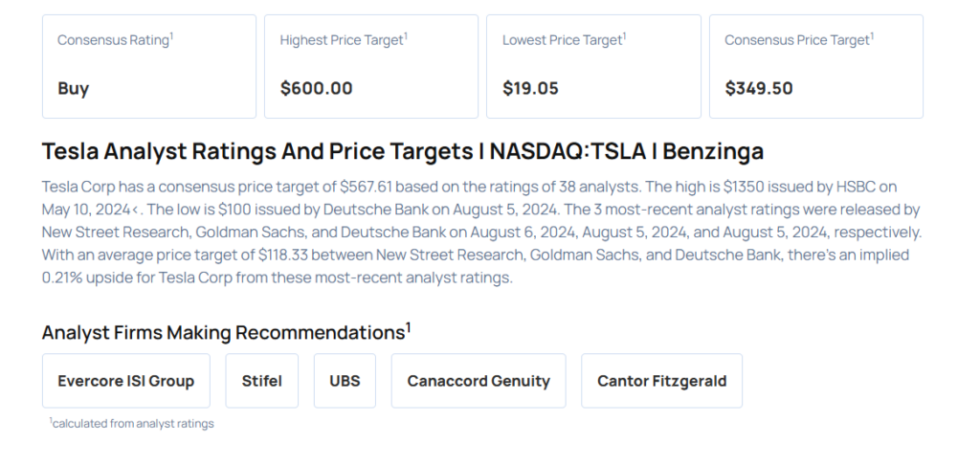Click the Tesla Analyst Ratings page heading
Viewport: 980px width, 467px height.
coord(402,151)
